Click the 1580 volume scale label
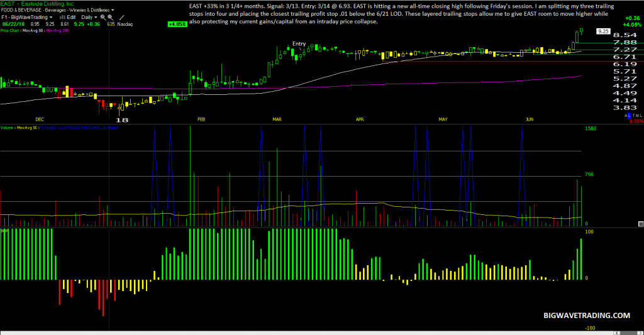 (x=591, y=128)
